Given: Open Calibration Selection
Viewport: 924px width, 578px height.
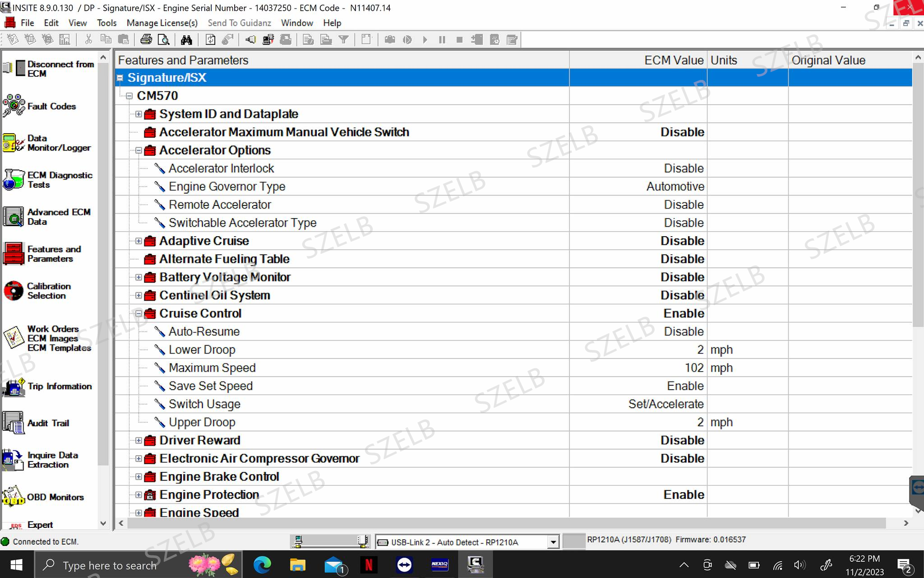Looking at the screenshot, I should tap(37, 291).
